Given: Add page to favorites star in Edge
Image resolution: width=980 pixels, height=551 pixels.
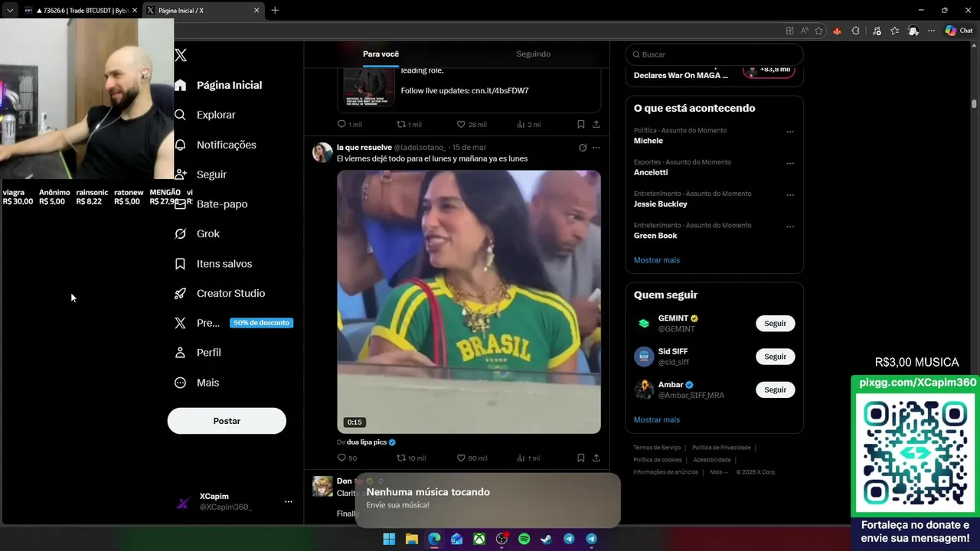Looking at the screenshot, I should click(818, 31).
